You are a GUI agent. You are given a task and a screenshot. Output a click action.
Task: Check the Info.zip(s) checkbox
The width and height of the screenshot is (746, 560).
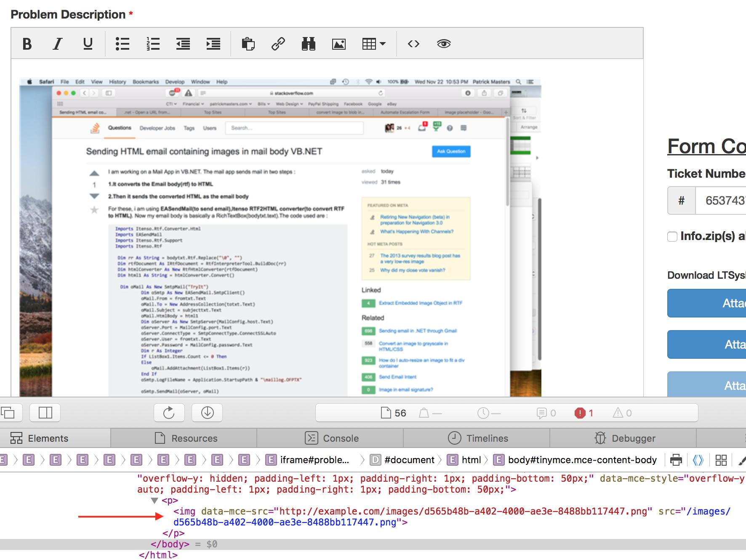click(x=671, y=237)
